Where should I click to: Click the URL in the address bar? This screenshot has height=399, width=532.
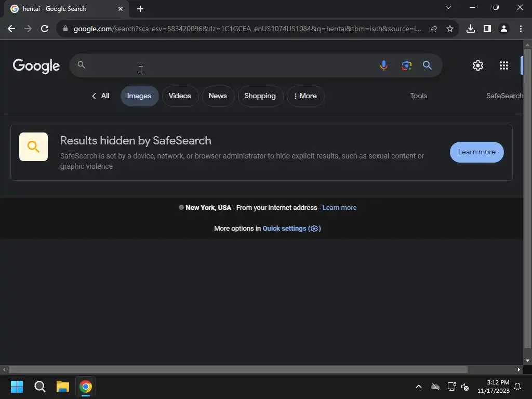pos(247,29)
